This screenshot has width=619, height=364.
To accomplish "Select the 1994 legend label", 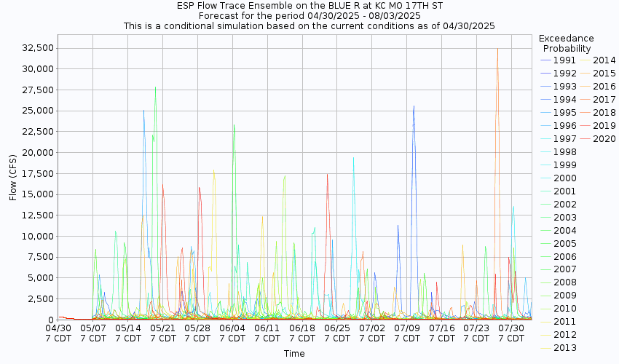I will tap(565, 100).
